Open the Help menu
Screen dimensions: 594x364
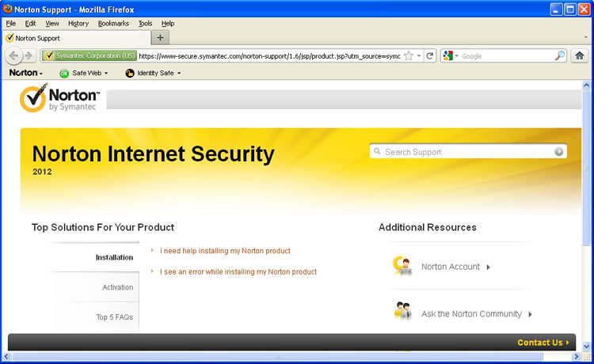pos(168,24)
